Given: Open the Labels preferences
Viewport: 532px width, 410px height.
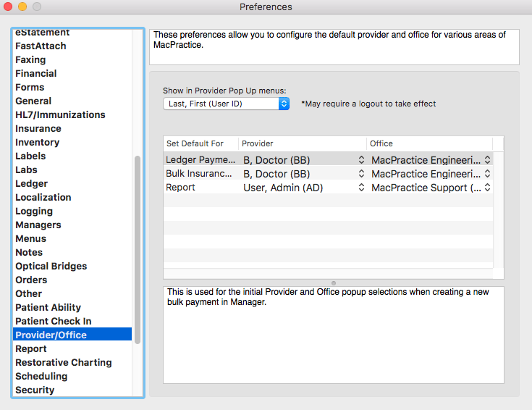Looking at the screenshot, I should [x=30, y=156].
